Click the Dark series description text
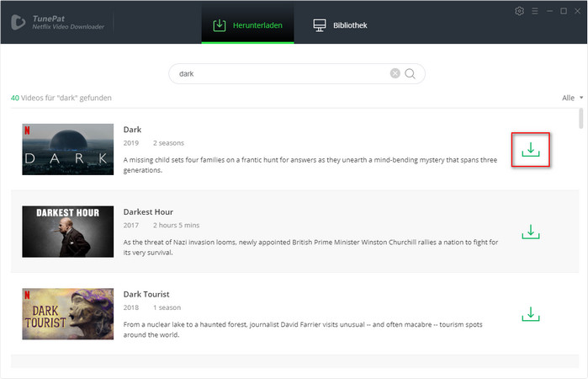This screenshot has height=379, width=588. [310, 165]
